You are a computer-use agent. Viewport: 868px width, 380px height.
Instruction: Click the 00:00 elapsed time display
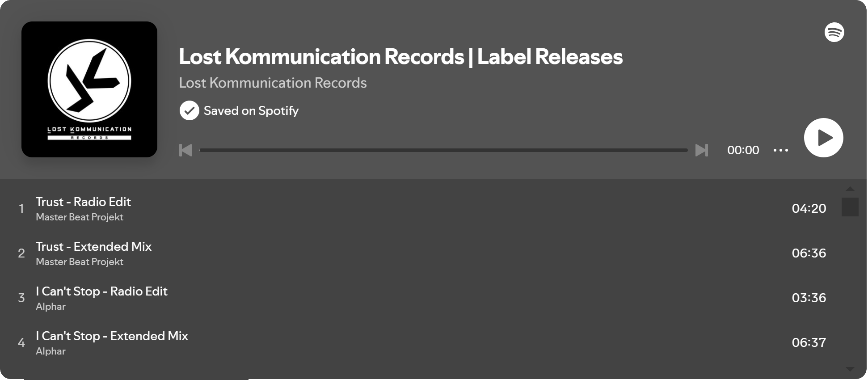[x=743, y=150]
